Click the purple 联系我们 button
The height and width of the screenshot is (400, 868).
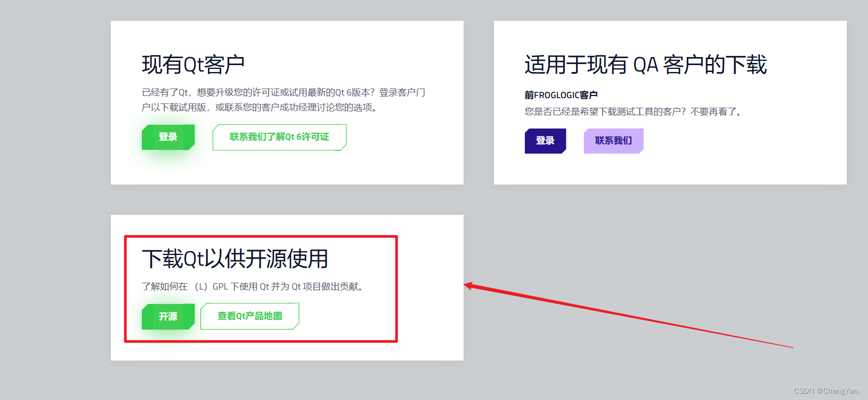pos(613,141)
